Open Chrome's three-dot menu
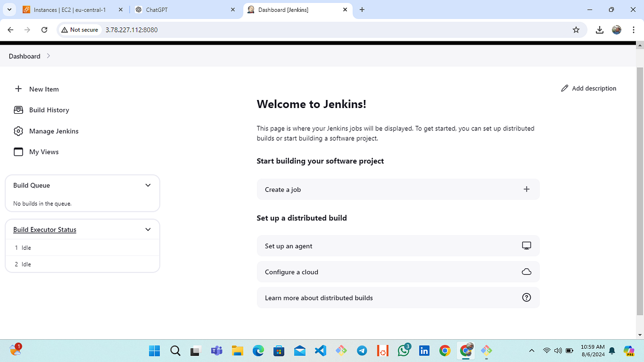 click(x=634, y=29)
